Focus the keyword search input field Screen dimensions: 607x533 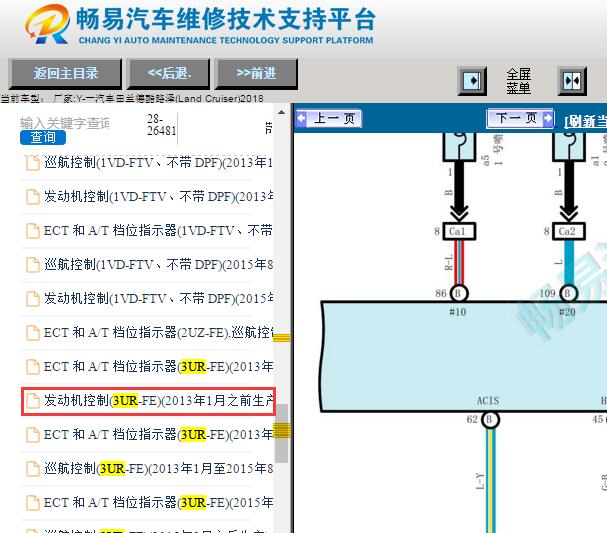[65, 123]
